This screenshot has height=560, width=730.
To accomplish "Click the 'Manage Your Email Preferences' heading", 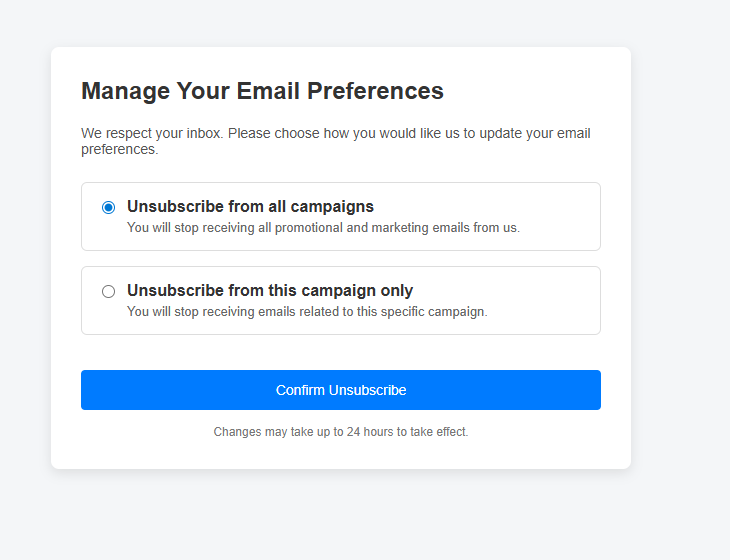I will click(x=262, y=91).
